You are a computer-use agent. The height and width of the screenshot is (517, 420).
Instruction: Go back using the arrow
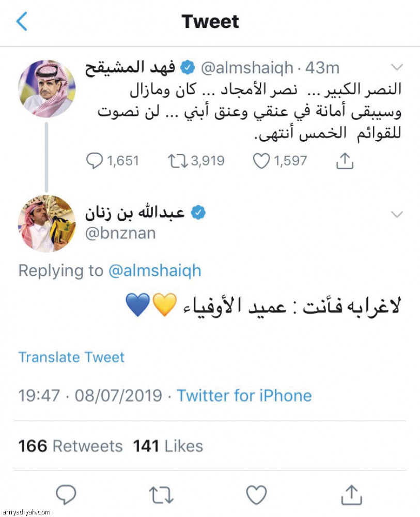[x=21, y=21]
